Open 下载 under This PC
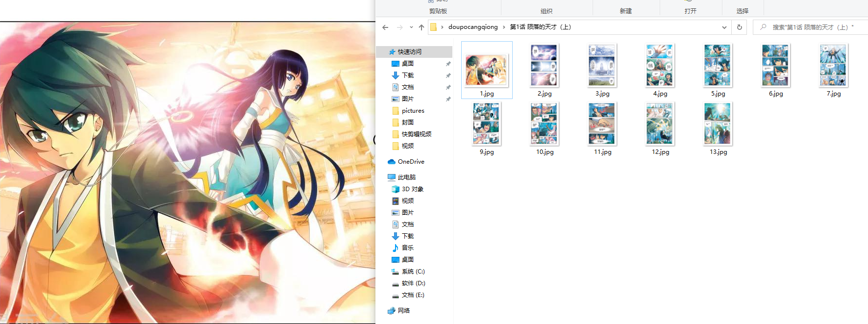 [408, 236]
